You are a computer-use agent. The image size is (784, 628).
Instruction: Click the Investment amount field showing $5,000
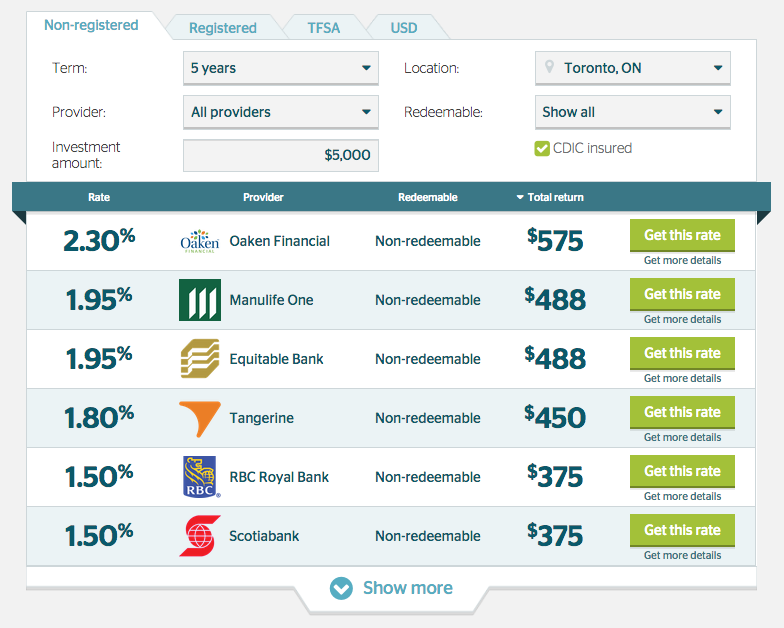click(x=280, y=156)
